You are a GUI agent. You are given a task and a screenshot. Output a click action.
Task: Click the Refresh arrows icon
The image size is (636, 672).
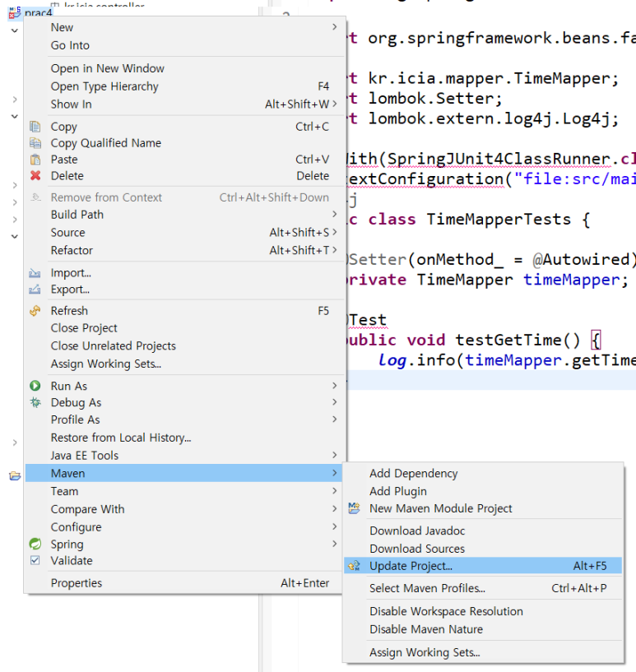35,311
